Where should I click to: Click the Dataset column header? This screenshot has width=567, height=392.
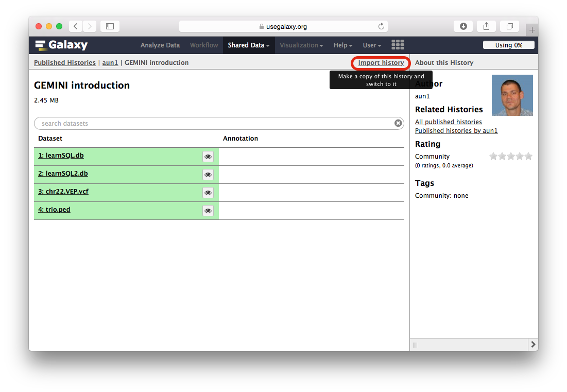(50, 138)
